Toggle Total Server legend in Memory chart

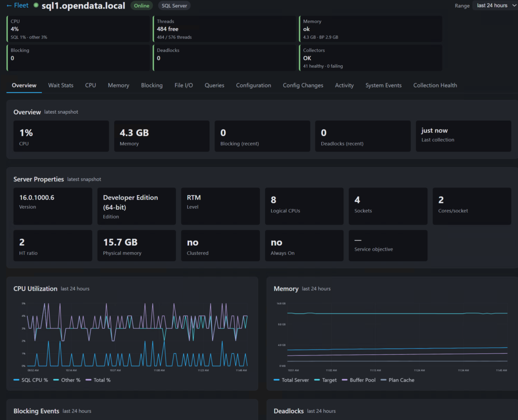291,380
